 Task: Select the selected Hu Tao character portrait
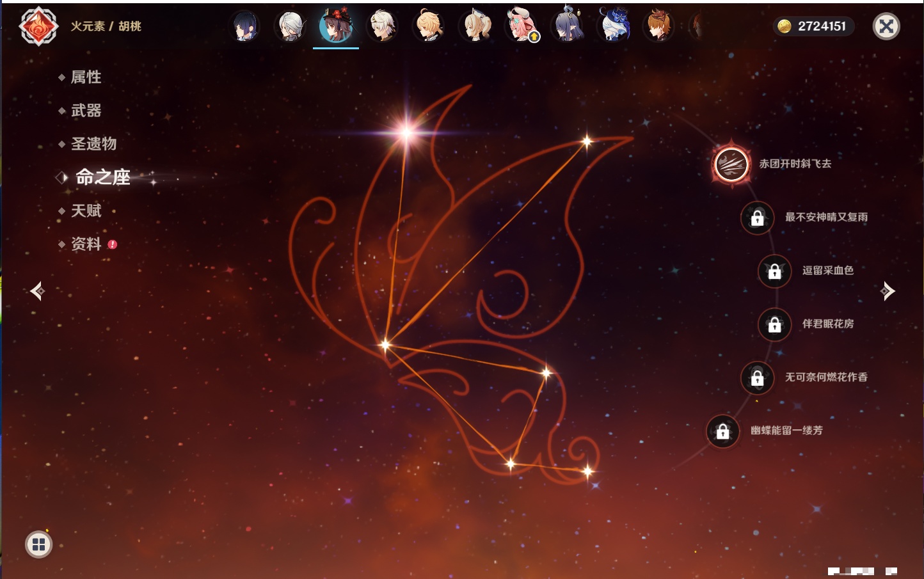tap(335, 26)
